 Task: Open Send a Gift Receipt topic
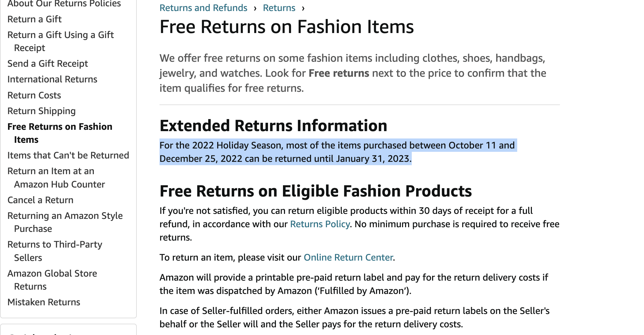[48, 63]
